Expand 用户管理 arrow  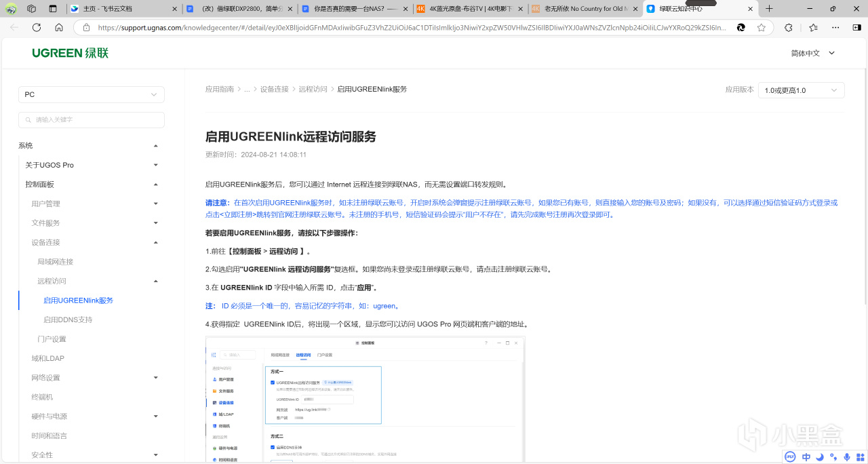pyautogui.click(x=156, y=204)
